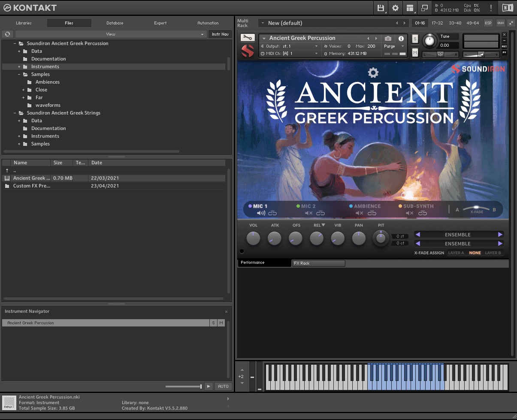Click the Instr Nav button

(x=220, y=34)
